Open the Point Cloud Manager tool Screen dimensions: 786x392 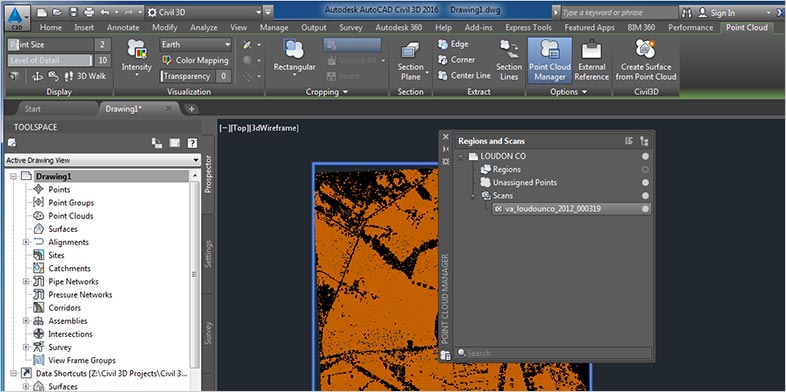[550, 61]
